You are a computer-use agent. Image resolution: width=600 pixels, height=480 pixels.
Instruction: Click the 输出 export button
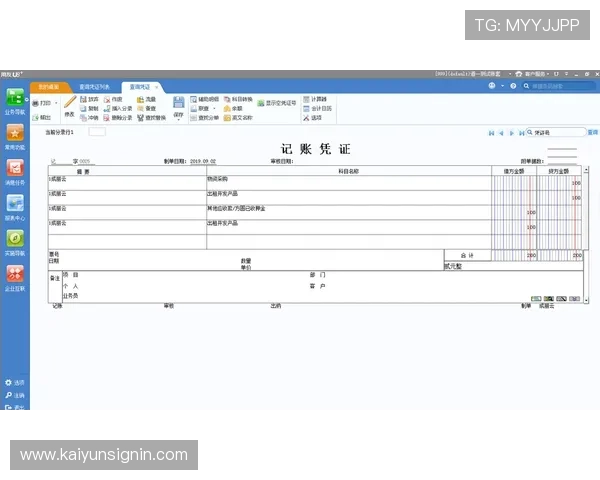41,118
